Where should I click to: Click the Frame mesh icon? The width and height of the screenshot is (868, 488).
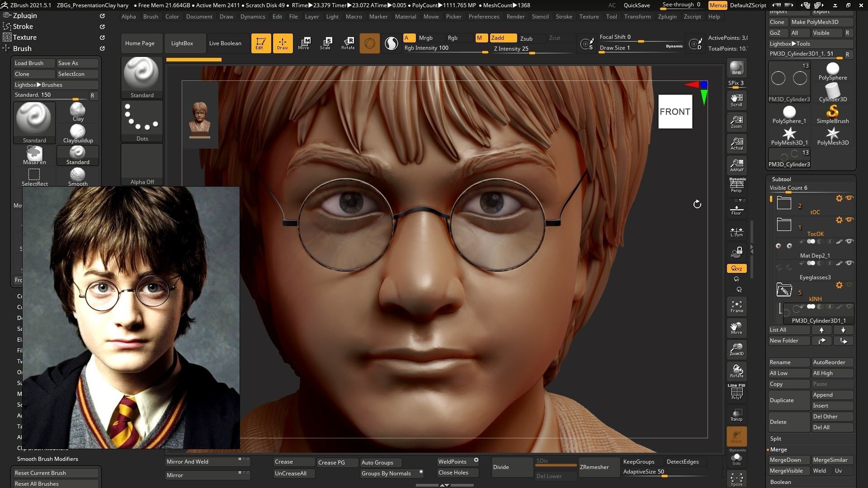[x=736, y=306]
